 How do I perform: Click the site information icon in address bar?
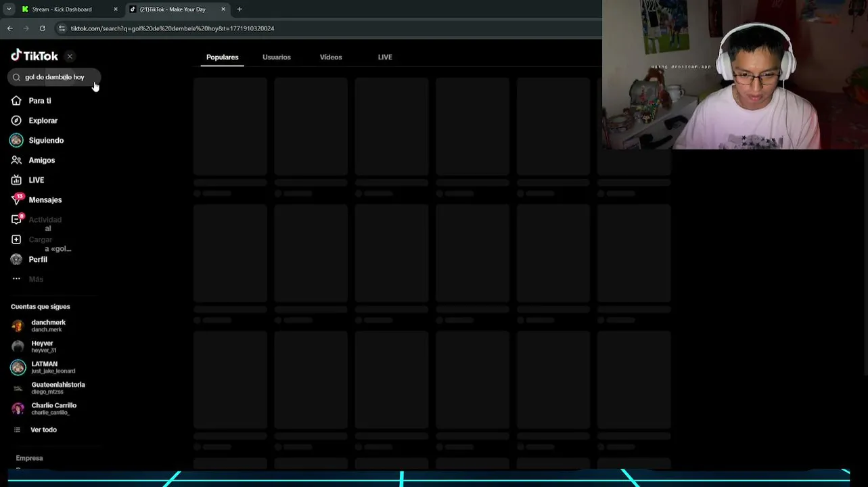click(x=62, y=28)
